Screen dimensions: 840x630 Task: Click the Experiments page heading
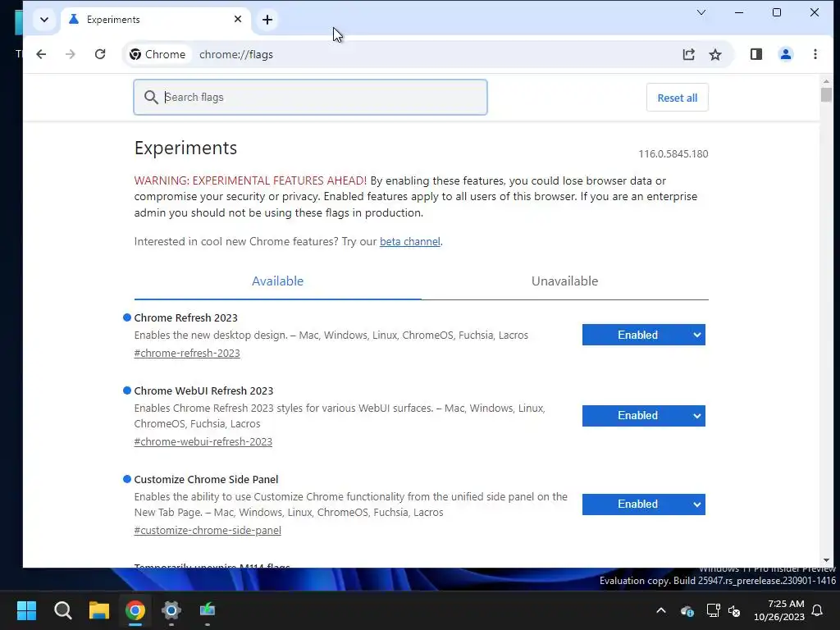pyautogui.click(x=185, y=148)
